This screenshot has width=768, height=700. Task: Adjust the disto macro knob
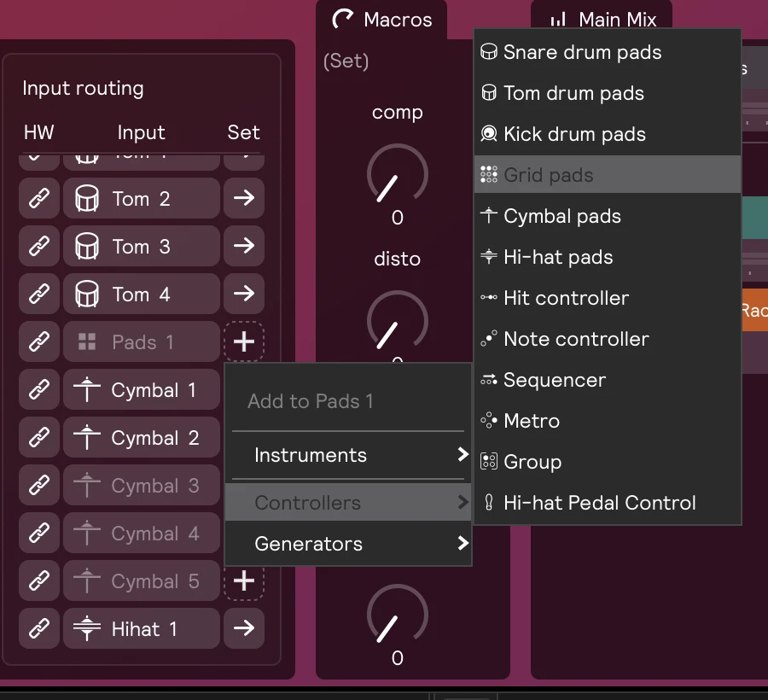(x=397, y=320)
